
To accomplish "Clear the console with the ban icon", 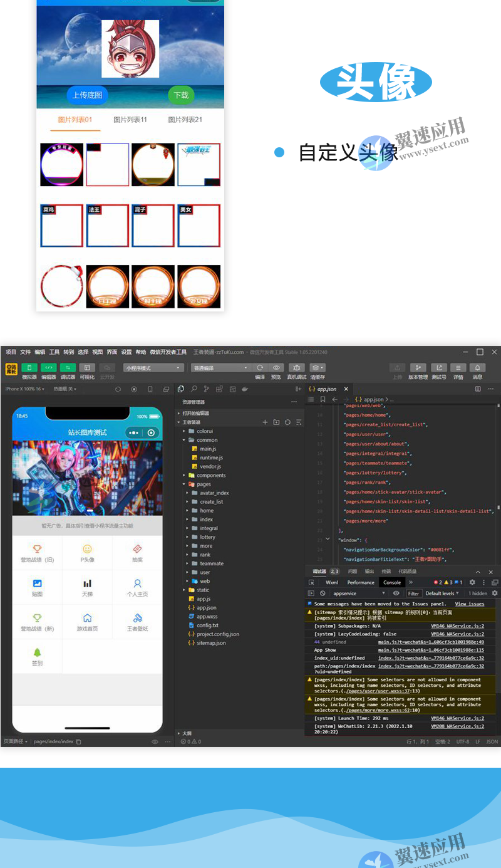I will [323, 593].
